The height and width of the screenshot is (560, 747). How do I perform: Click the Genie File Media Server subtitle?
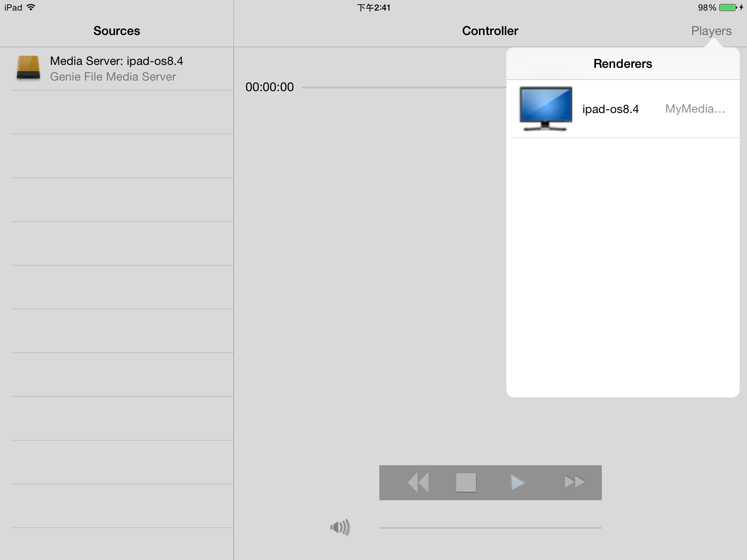pos(113,77)
